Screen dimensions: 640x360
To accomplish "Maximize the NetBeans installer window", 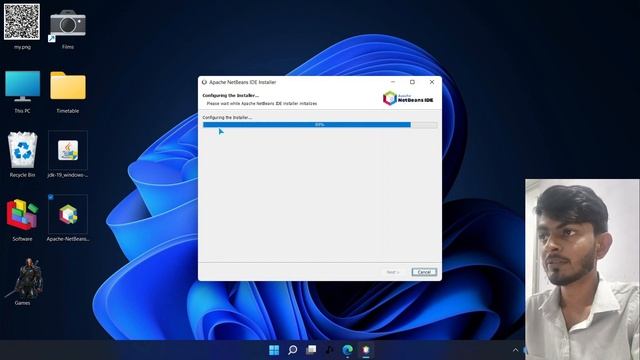I will [412, 82].
